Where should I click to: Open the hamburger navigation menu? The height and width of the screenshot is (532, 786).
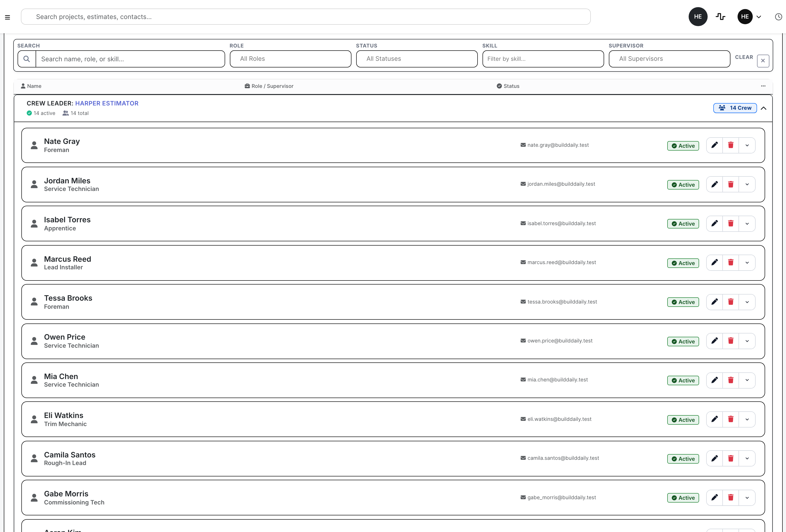[x=7, y=17]
